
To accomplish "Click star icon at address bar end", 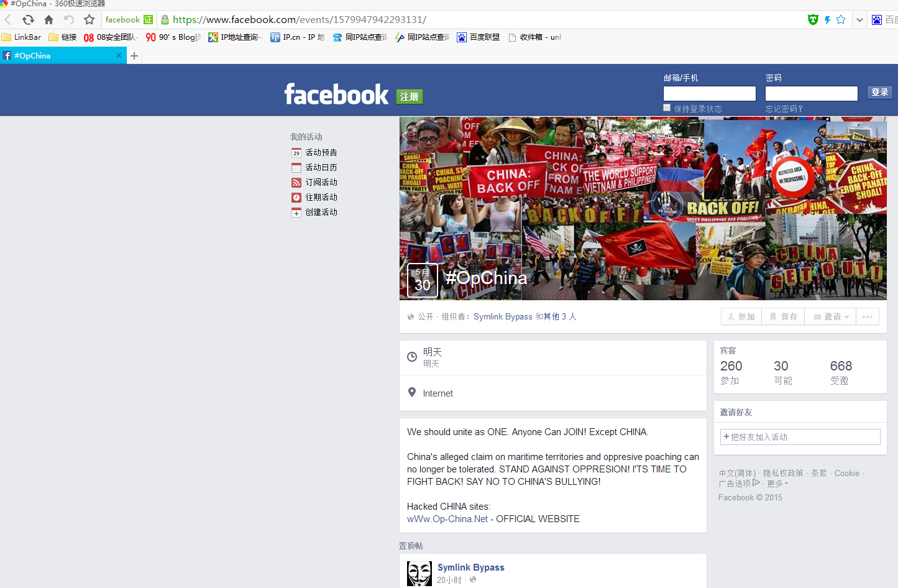I will [x=841, y=20].
